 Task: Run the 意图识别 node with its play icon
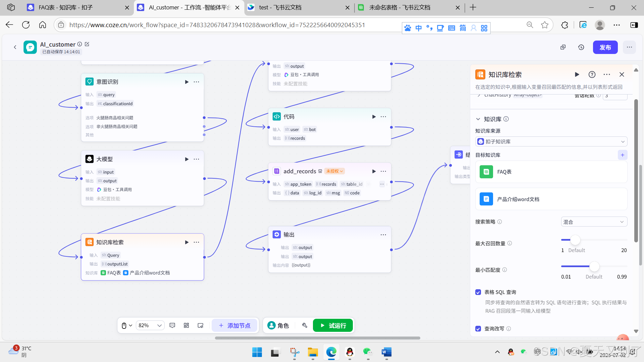coord(186,82)
